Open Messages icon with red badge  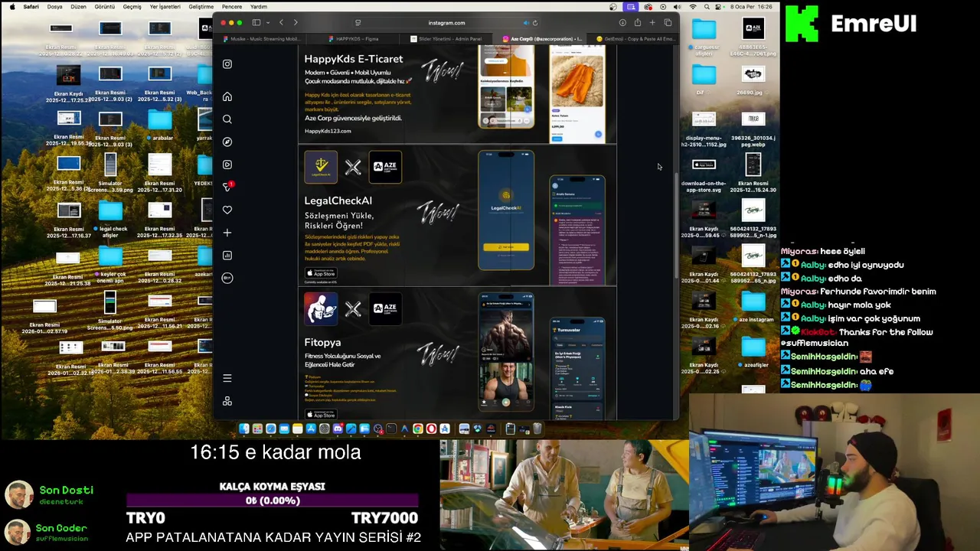pyautogui.click(x=227, y=187)
